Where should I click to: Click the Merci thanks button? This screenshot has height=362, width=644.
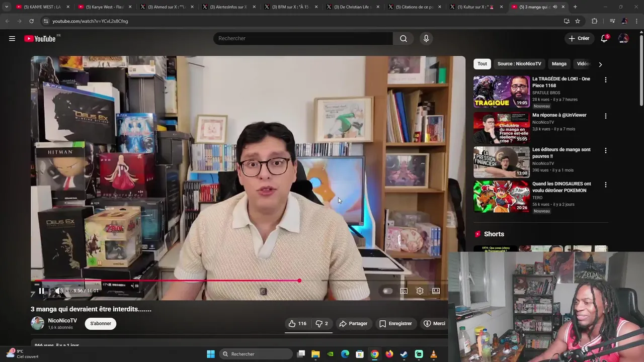coord(435,323)
